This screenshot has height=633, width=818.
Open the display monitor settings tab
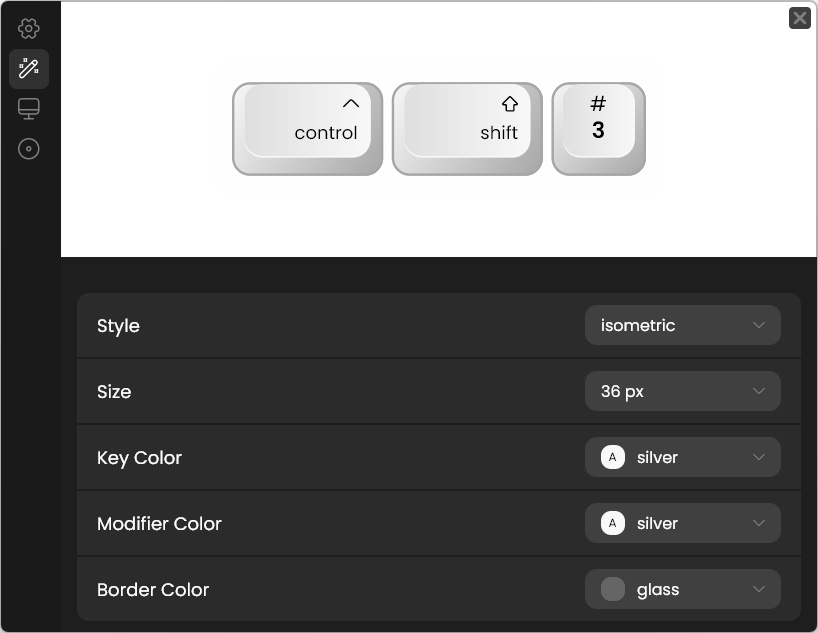point(29,109)
